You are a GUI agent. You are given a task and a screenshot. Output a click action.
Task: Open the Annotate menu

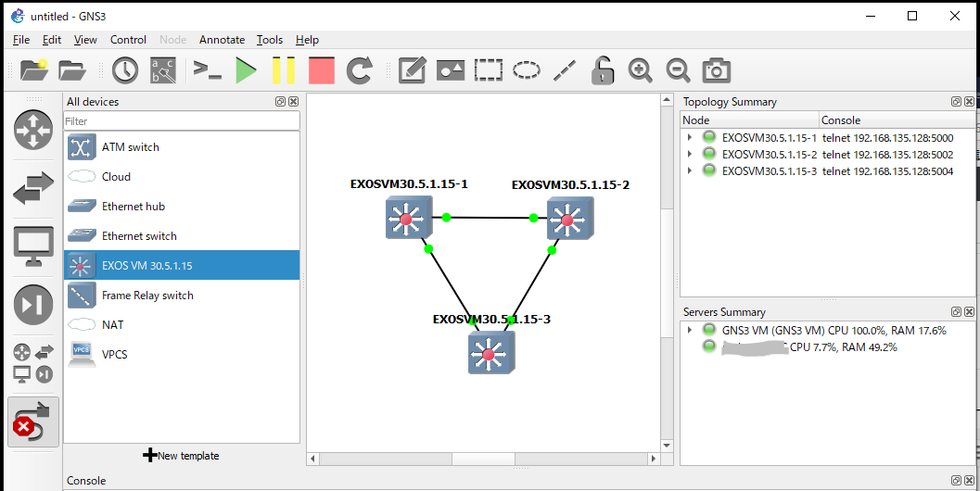pos(222,39)
